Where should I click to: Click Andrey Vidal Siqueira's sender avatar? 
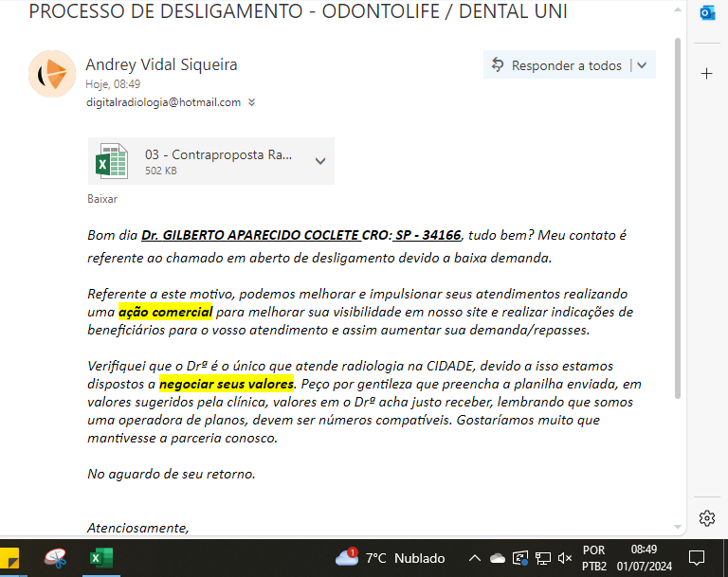52,74
